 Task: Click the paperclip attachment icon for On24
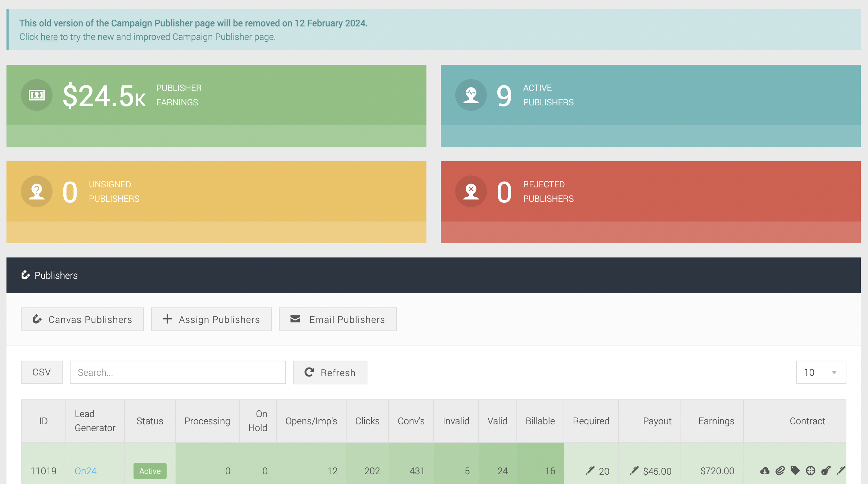point(780,471)
